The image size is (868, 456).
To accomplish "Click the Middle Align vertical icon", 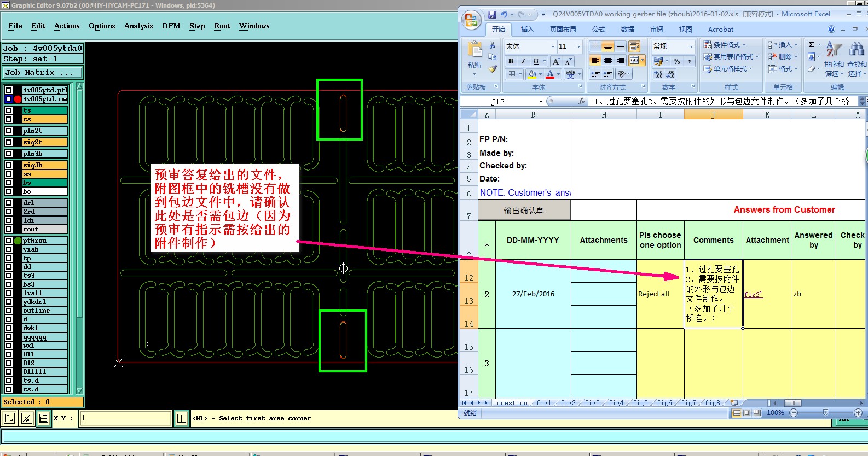I will click(x=608, y=46).
